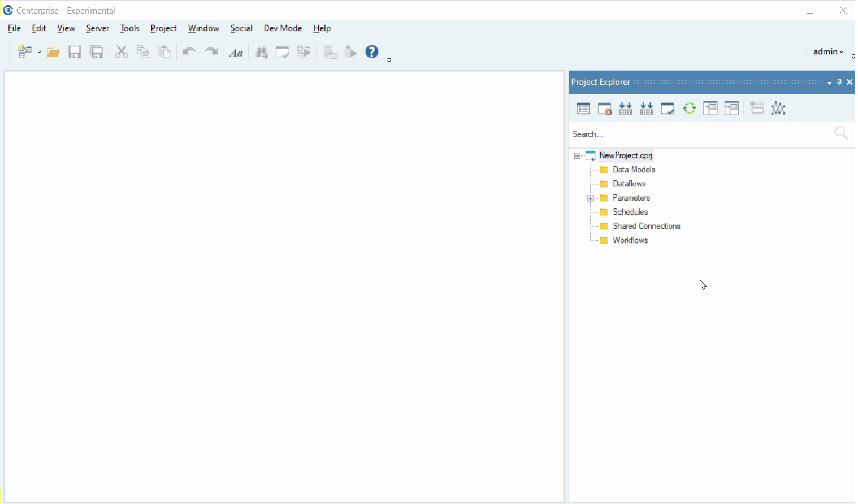Click the Aa font icon in toolbar

pyautogui.click(x=236, y=53)
